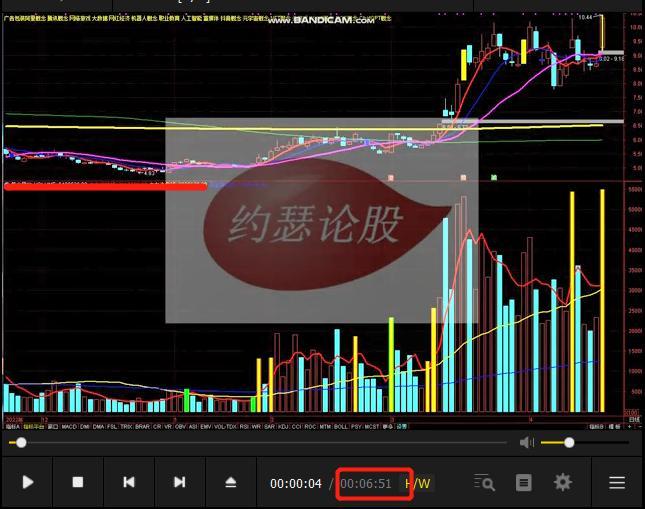Open the subtitle/chapter list icon
Screen dimensions: 645x509
(x=523, y=483)
